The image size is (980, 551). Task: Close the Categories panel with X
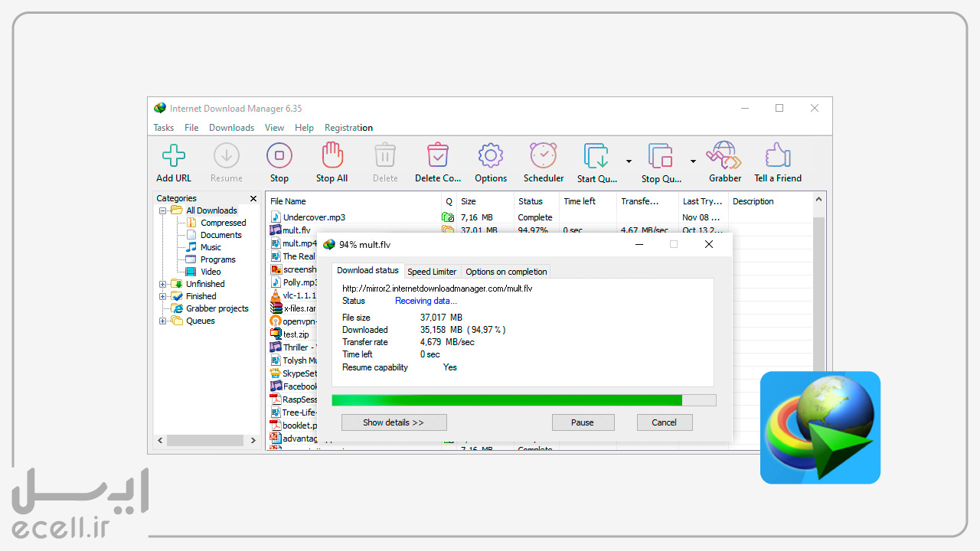click(x=253, y=198)
